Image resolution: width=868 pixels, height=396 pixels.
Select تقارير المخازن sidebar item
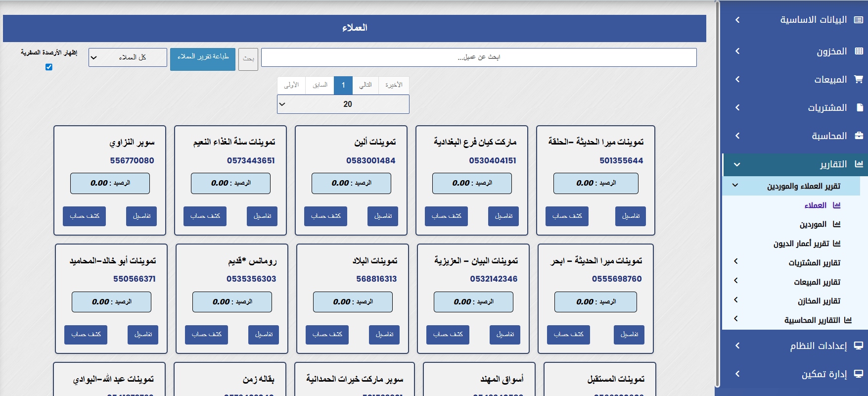point(819,301)
